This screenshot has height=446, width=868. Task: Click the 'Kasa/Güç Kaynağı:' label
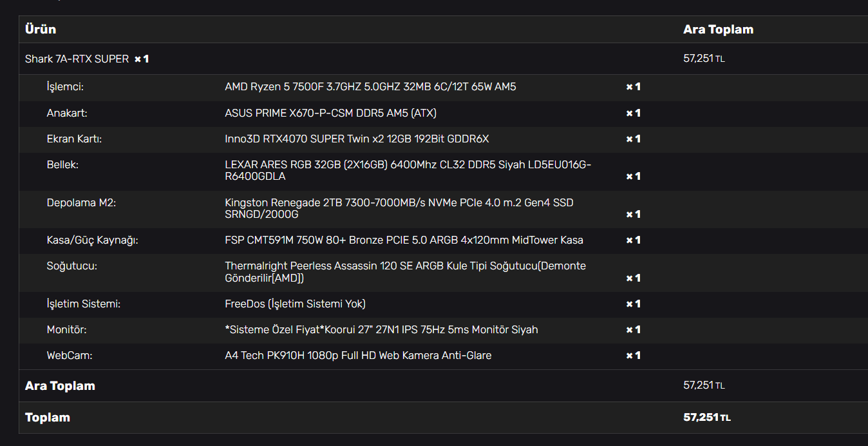[x=93, y=240]
